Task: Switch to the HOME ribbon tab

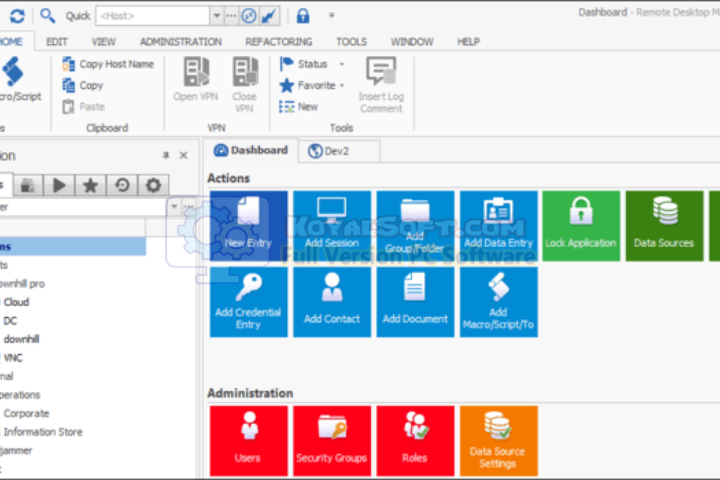Action: coord(11,42)
